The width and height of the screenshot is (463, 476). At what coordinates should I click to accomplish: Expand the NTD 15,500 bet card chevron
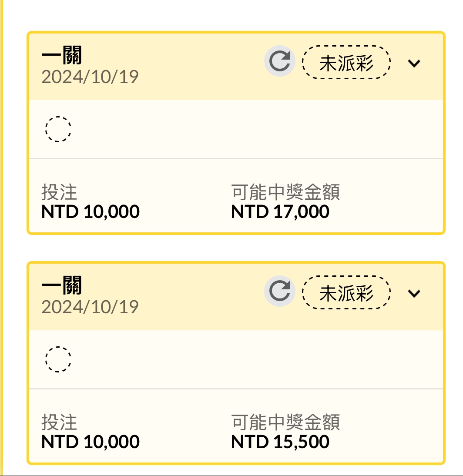coord(414,293)
